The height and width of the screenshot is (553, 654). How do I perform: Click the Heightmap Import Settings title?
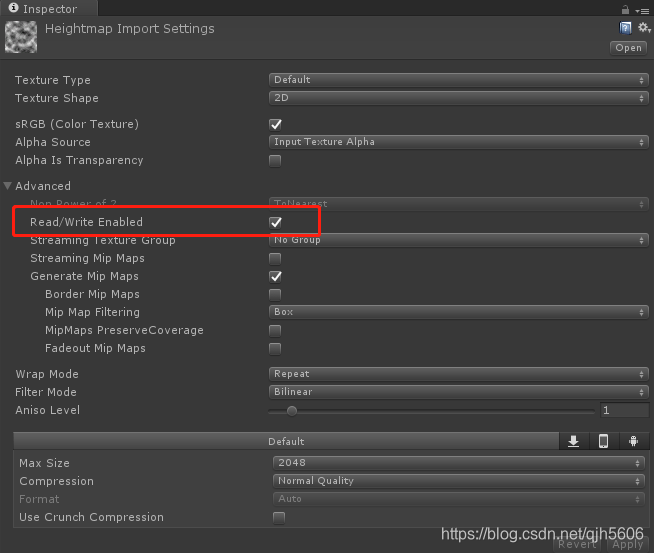coord(130,28)
